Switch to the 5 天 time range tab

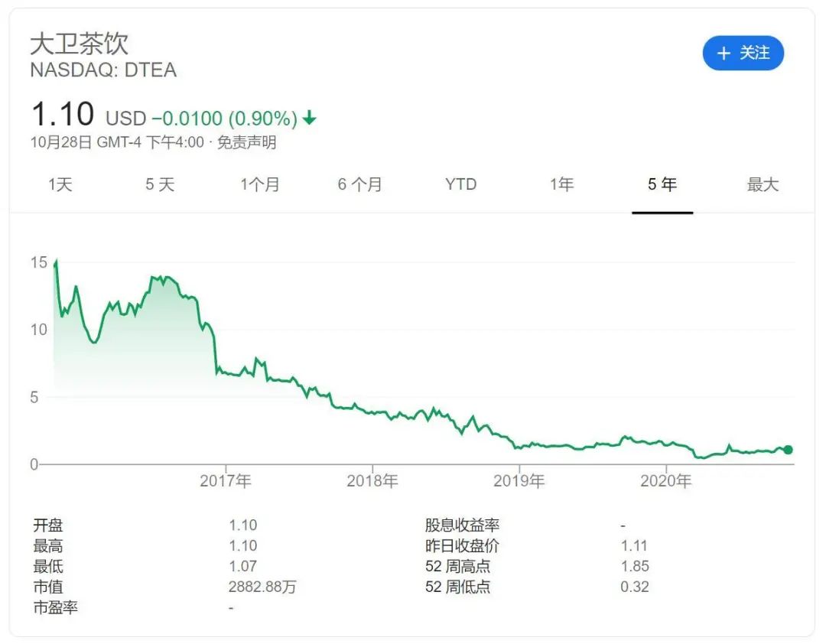pyautogui.click(x=160, y=184)
